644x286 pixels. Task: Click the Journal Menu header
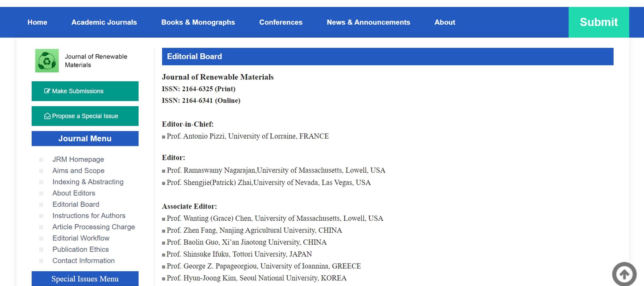[x=85, y=138]
